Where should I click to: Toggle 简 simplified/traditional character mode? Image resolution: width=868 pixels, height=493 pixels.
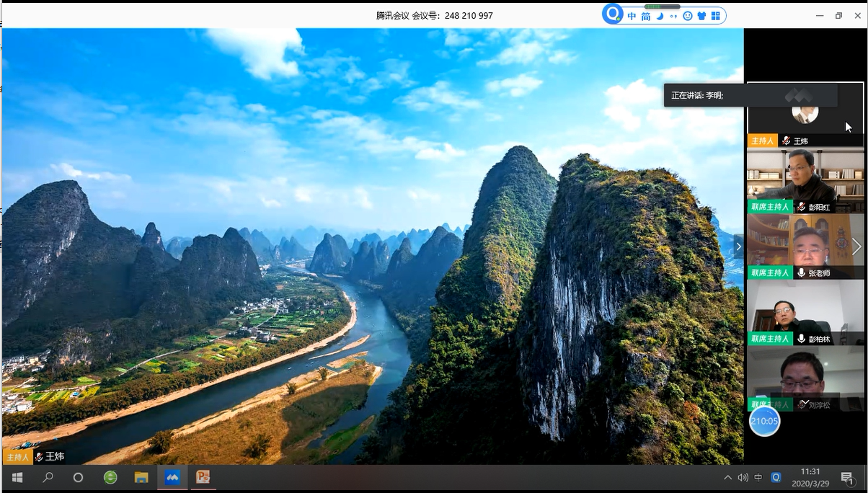(x=646, y=16)
